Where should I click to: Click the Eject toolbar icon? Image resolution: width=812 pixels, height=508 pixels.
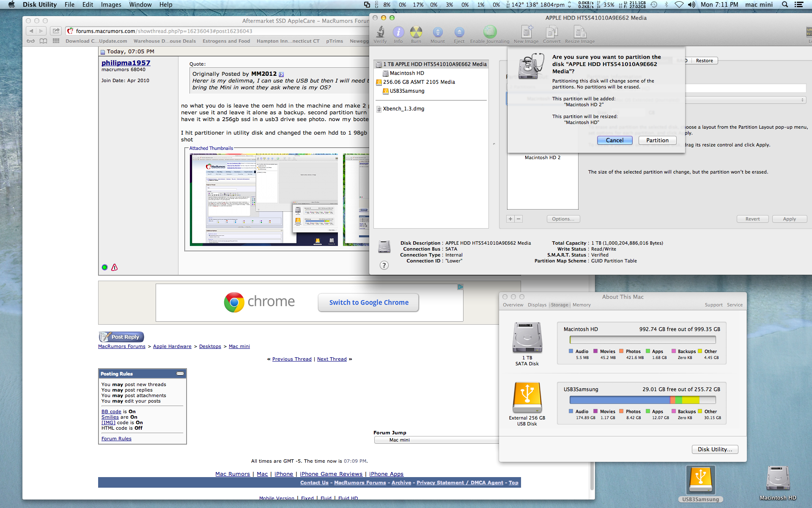(x=459, y=34)
